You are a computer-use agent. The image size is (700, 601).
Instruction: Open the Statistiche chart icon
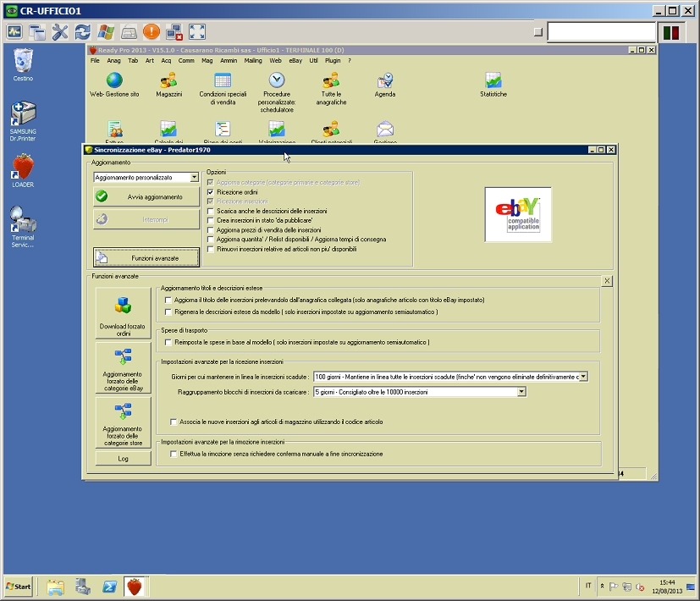tap(493, 80)
